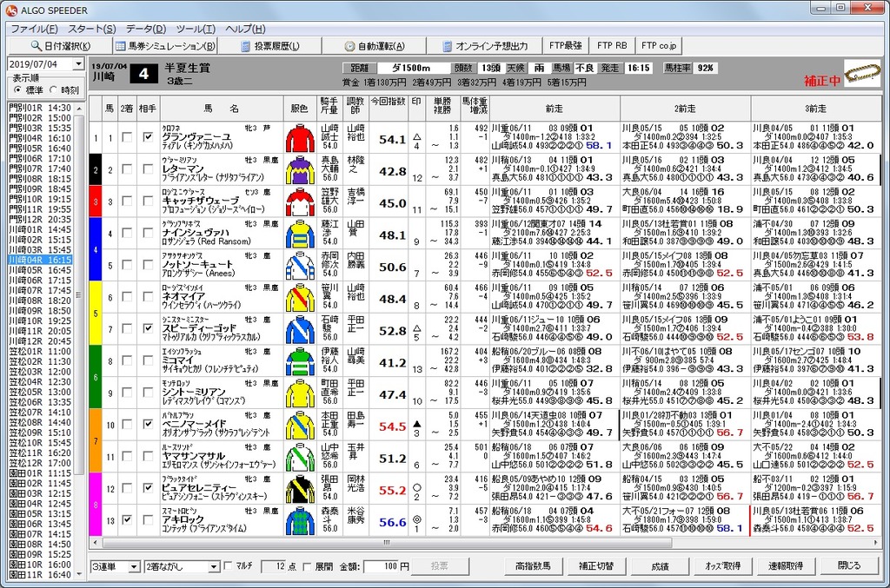
Task: Click the horseshoe whip icon near 補正中
Action: tap(862, 74)
